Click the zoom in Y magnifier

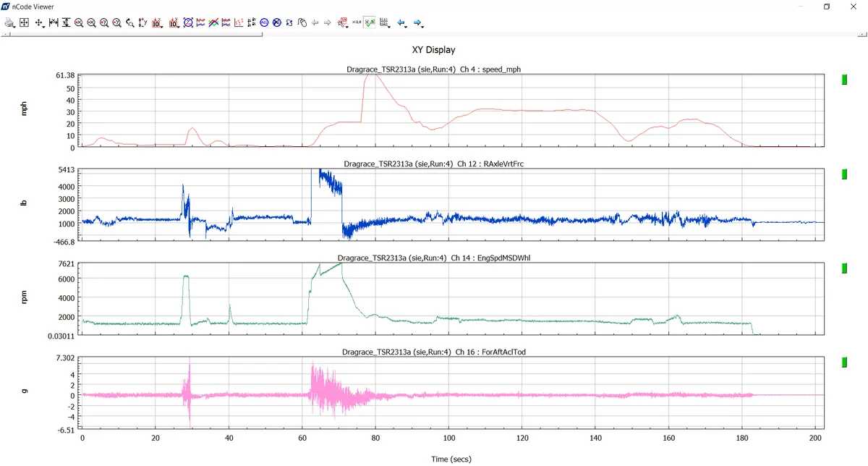[x=104, y=22]
